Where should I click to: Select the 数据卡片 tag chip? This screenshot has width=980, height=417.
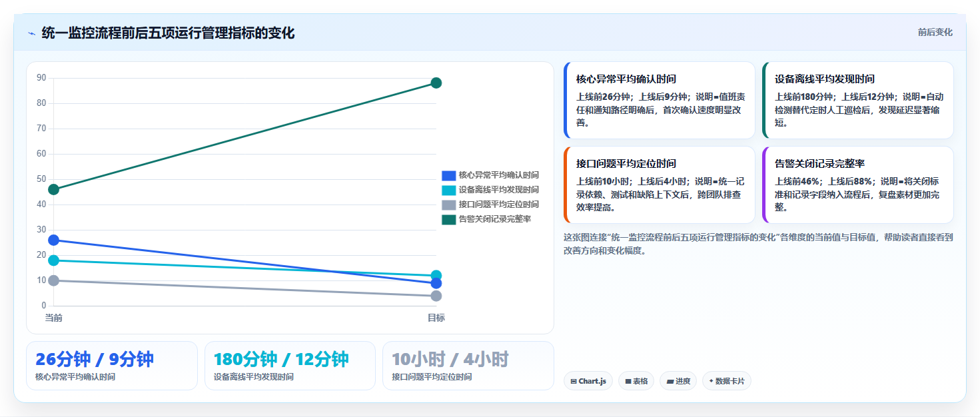click(x=727, y=381)
